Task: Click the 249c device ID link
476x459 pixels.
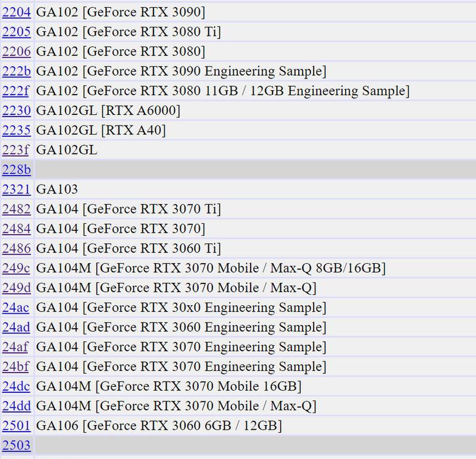Action: [x=16, y=268]
